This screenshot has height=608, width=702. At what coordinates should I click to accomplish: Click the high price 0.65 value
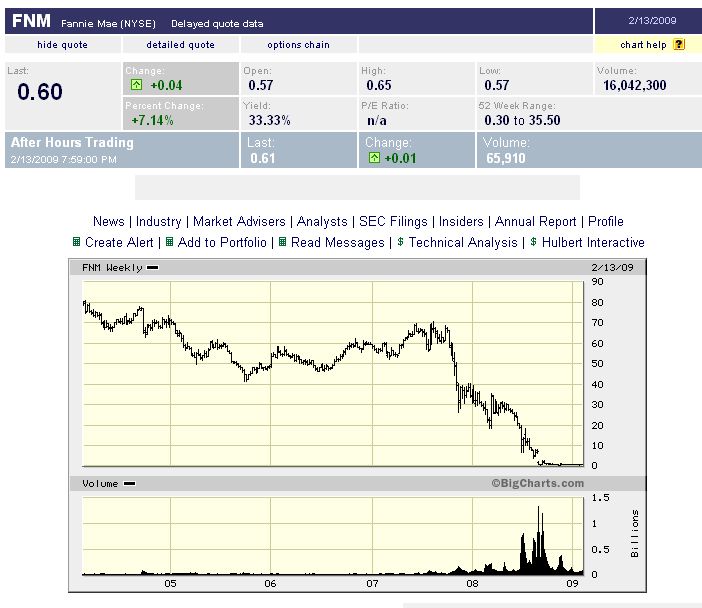[x=379, y=85]
